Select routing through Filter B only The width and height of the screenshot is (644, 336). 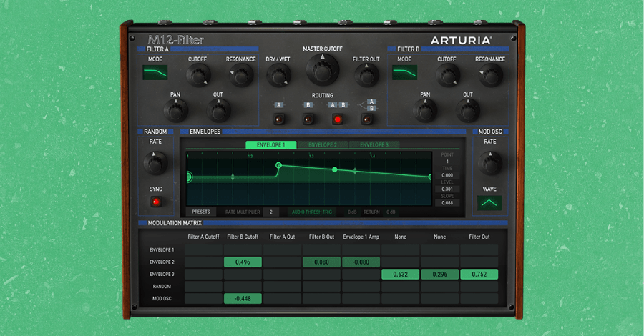pyautogui.click(x=308, y=119)
